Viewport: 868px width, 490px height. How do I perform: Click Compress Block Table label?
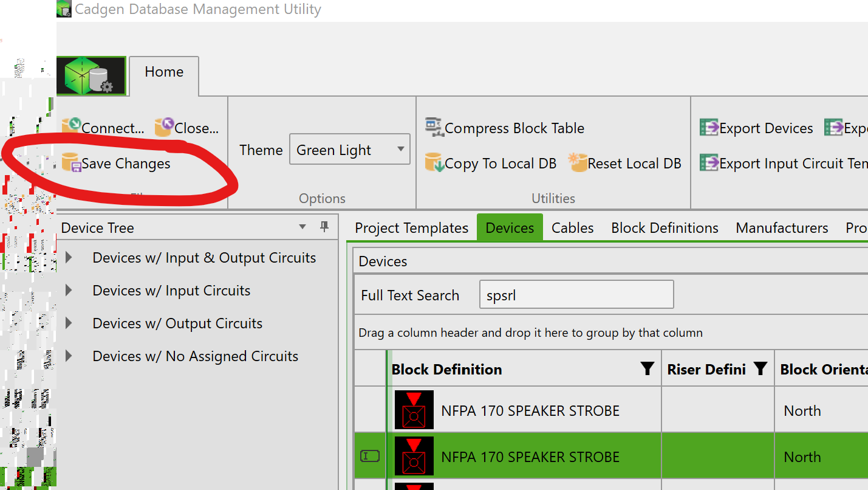pyautogui.click(x=514, y=128)
